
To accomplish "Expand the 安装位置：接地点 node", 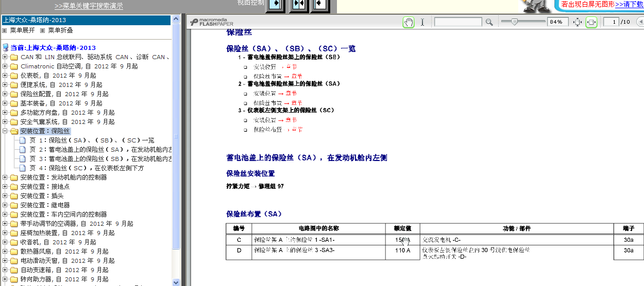I will pos(5,187).
